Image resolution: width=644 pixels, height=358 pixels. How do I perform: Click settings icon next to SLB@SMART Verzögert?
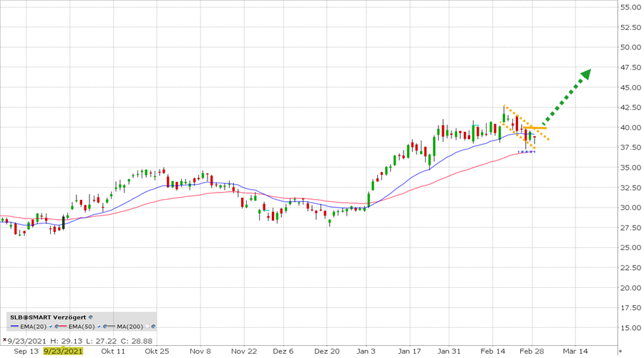pos(90,317)
